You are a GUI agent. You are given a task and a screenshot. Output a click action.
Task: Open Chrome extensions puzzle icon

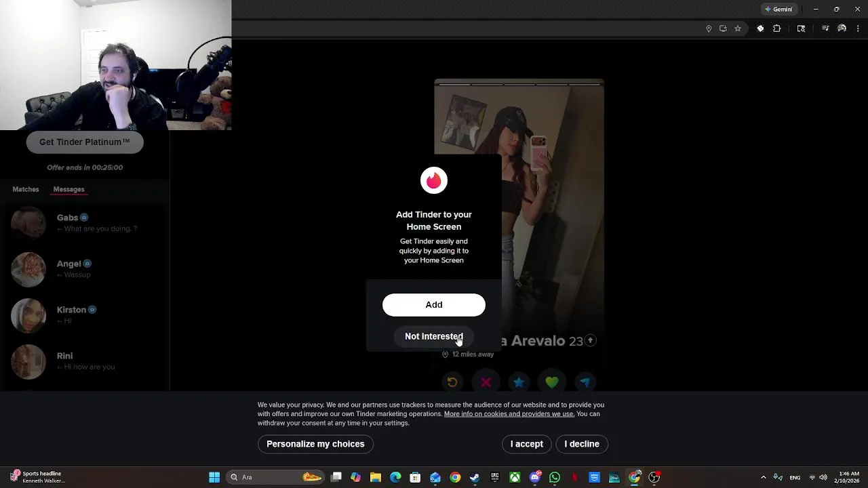coord(777,28)
